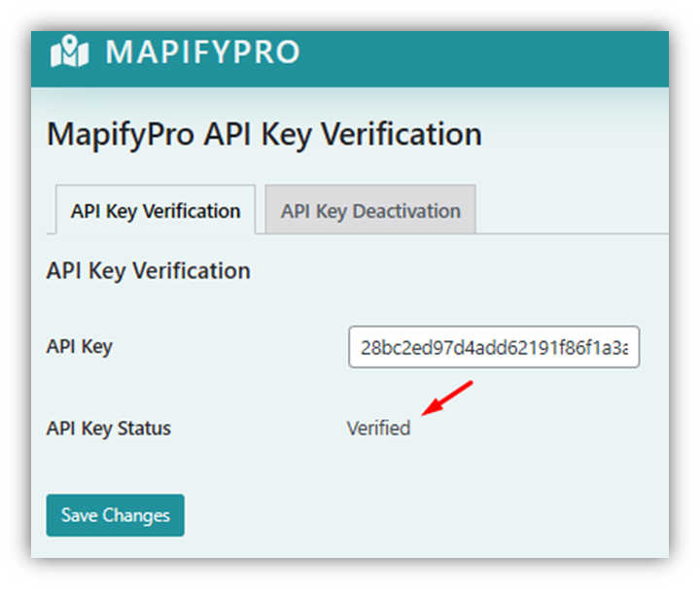
Task: Click the API Key Verification section heading
Action: pos(148,271)
